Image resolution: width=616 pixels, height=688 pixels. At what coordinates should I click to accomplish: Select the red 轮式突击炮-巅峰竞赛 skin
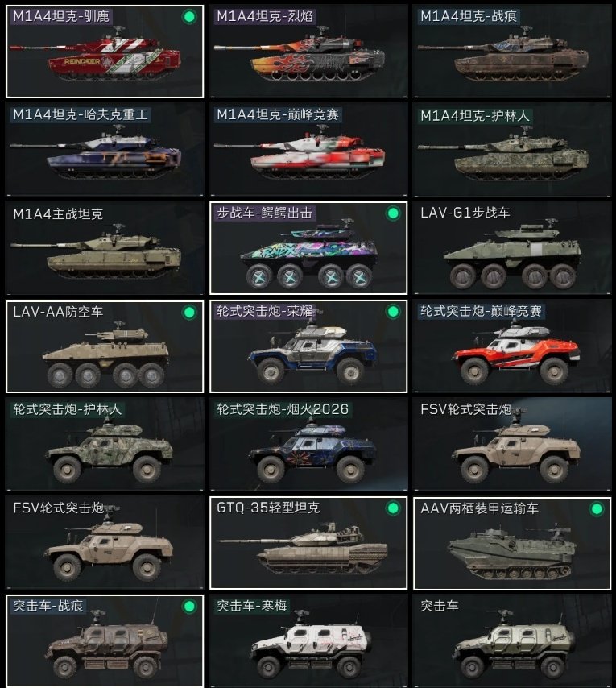(x=512, y=346)
